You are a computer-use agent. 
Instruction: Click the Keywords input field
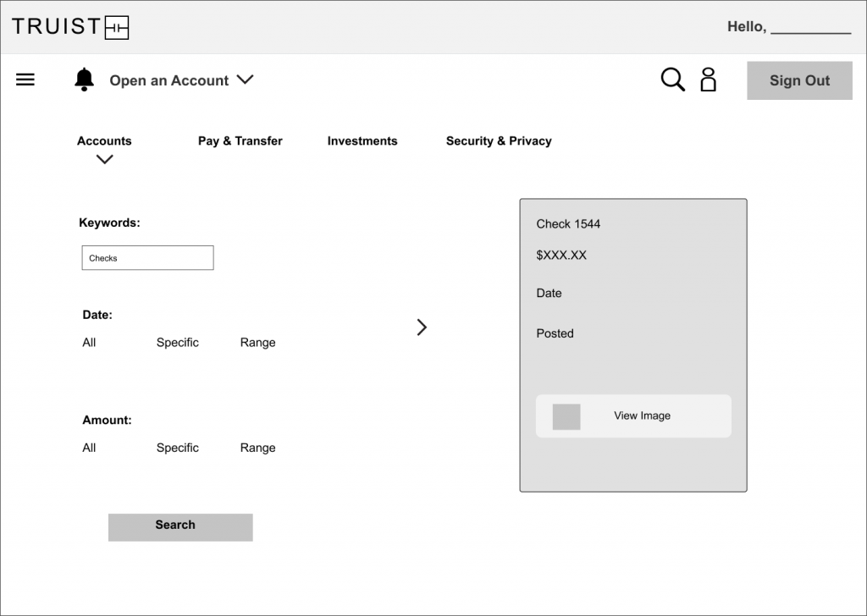point(147,258)
